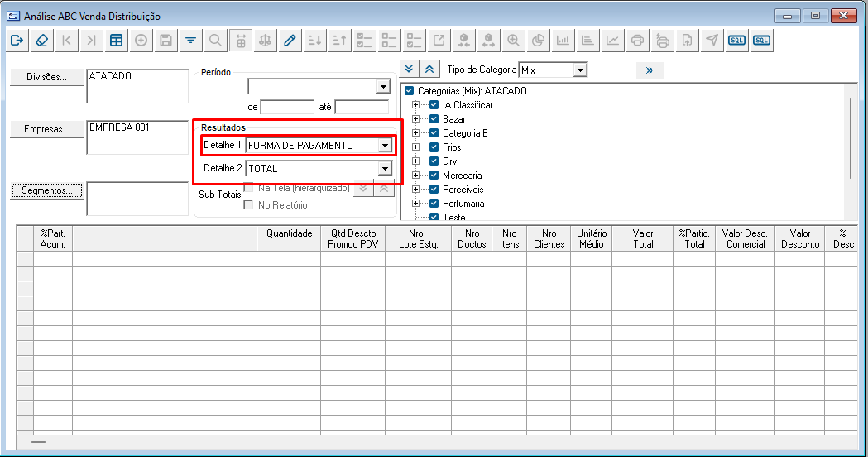This screenshot has width=868, height=457.
Task: Toggle the Categorias (Mix): ATACADO root checkbox
Action: click(409, 91)
